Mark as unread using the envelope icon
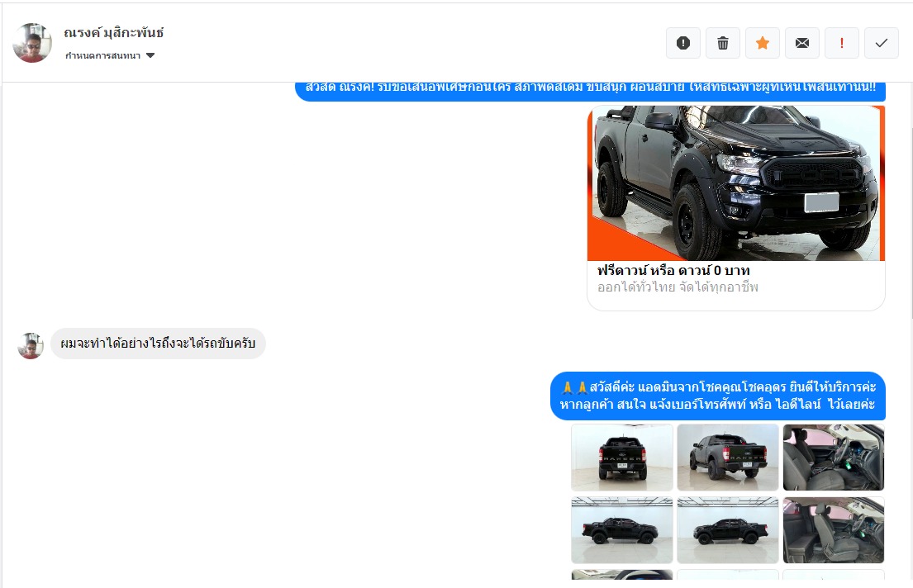The image size is (913, 588). coord(801,43)
